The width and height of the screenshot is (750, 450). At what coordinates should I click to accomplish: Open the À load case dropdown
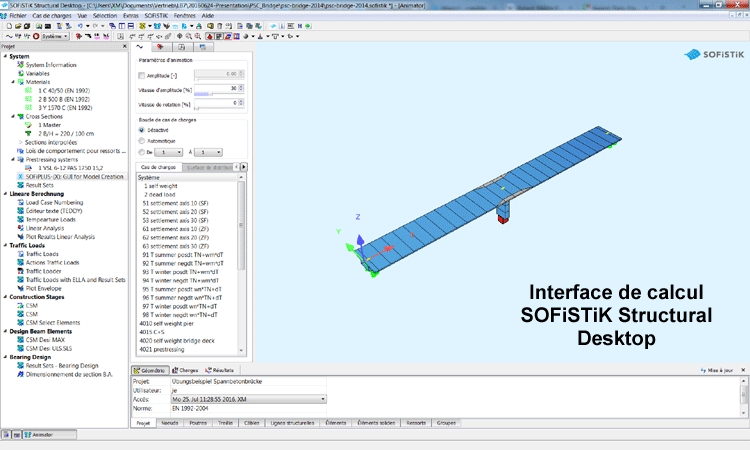coord(208,152)
